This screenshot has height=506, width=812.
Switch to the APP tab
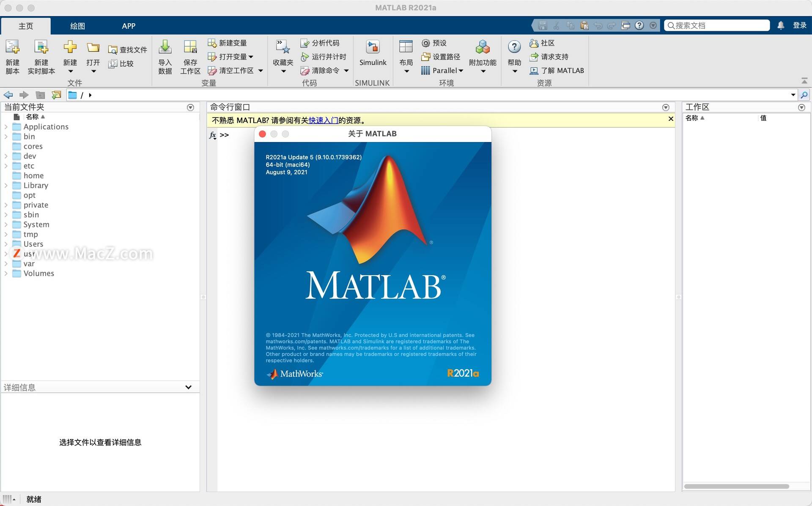(x=129, y=26)
